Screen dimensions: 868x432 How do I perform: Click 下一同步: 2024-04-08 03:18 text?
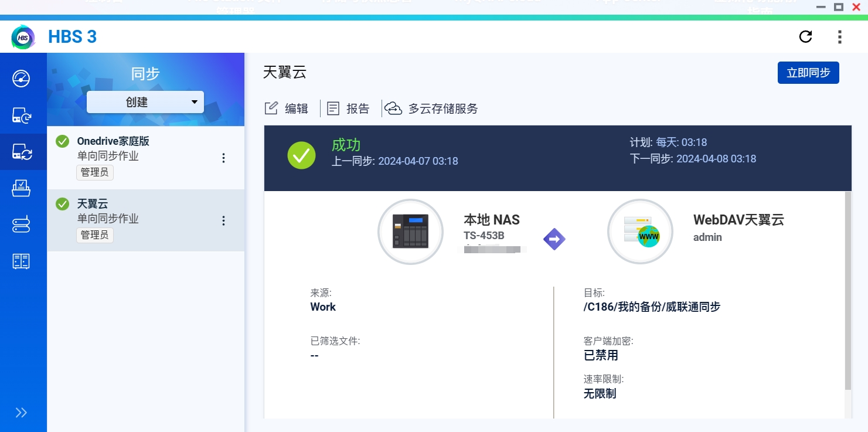pyautogui.click(x=693, y=158)
